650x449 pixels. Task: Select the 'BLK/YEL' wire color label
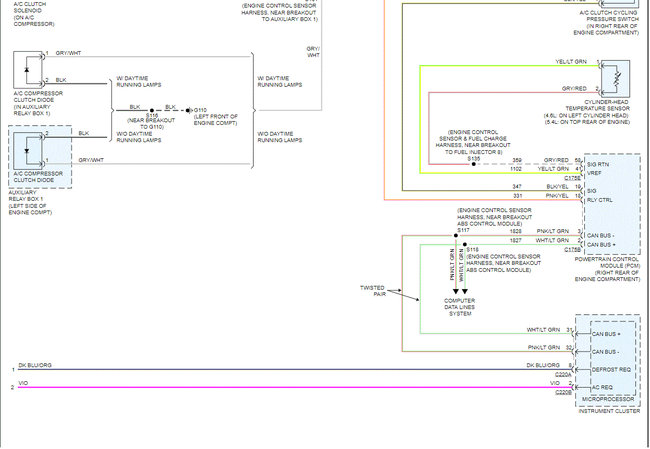pos(558,187)
